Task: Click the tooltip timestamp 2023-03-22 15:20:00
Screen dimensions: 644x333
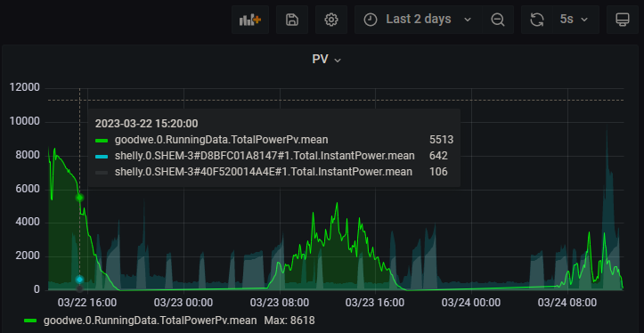Action: point(147,124)
